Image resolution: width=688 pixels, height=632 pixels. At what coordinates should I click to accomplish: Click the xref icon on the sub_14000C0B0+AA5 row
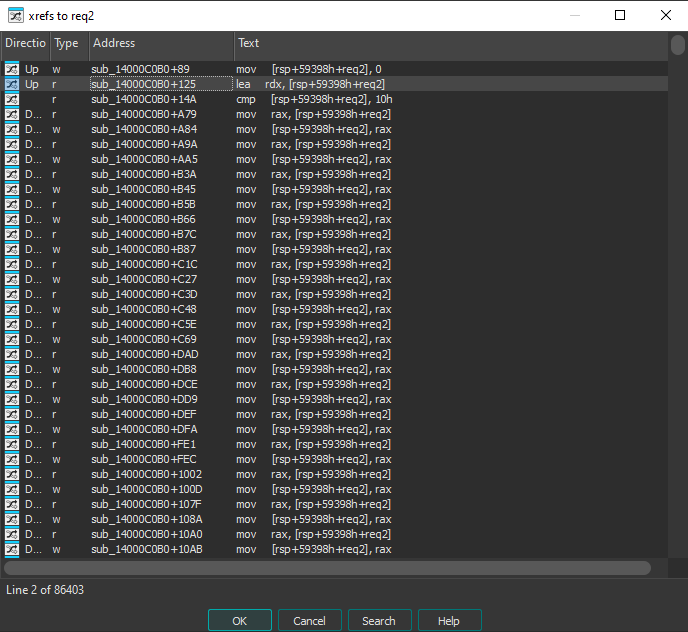(x=12, y=159)
